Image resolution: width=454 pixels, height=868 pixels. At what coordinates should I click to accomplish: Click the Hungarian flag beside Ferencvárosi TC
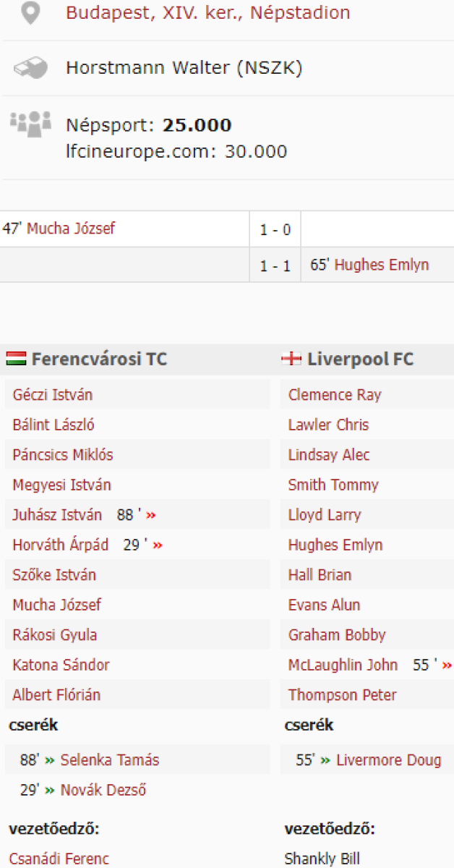(16, 359)
